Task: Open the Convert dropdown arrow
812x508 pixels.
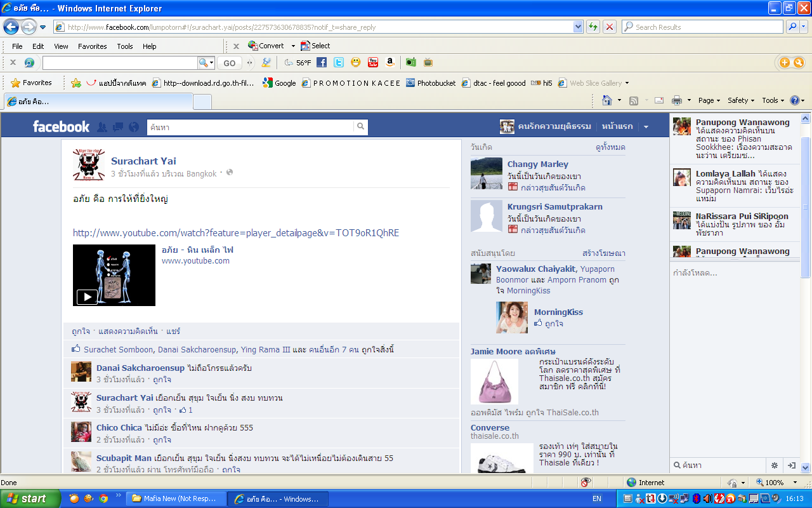Action: pos(293,46)
